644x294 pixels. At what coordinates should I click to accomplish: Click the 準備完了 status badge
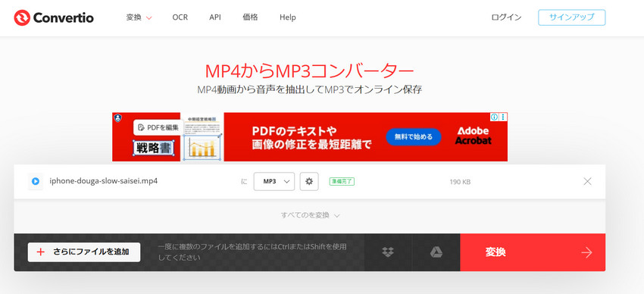pyautogui.click(x=342, y=181)
